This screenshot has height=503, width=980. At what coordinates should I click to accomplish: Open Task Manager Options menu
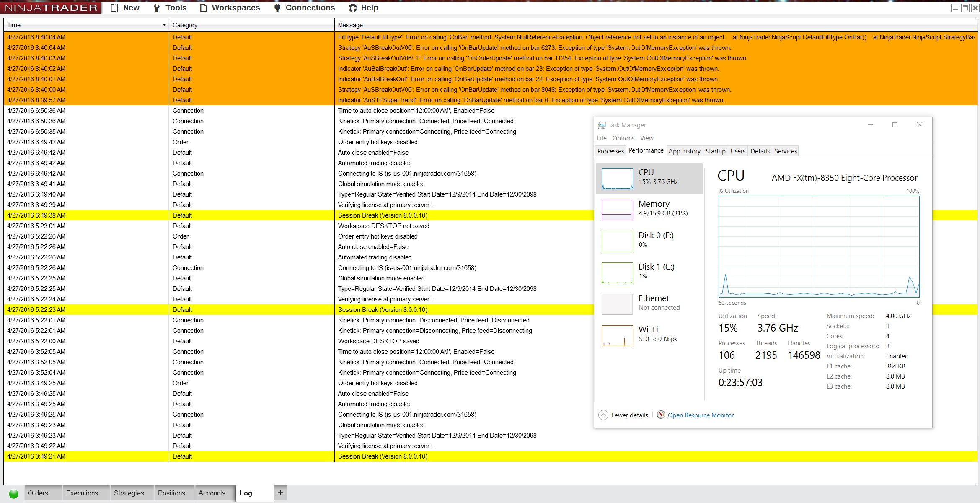click(x=623, y=138)
